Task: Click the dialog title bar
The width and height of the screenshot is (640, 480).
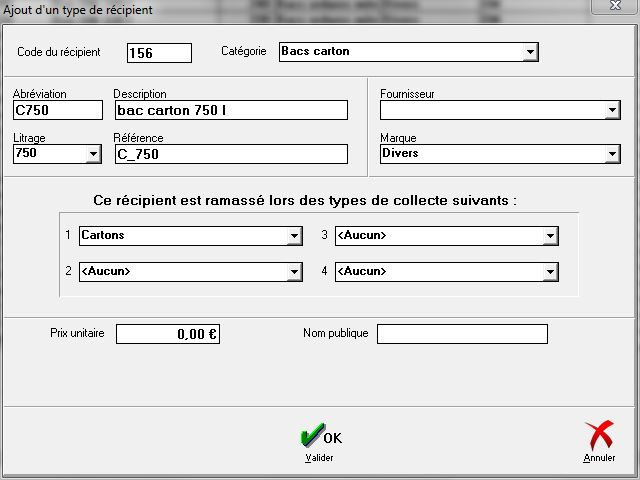Action: click(300, 8)
